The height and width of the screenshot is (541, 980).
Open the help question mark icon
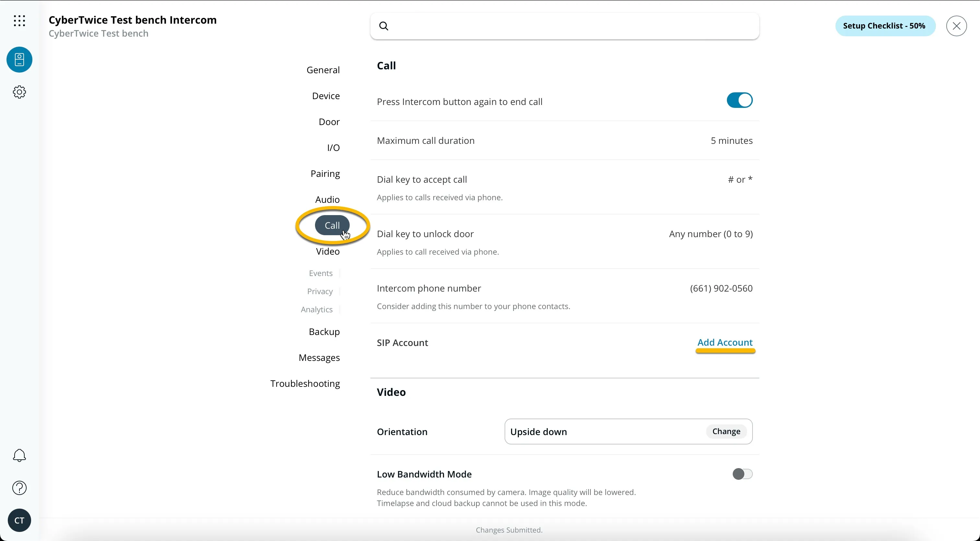point(19,488)
